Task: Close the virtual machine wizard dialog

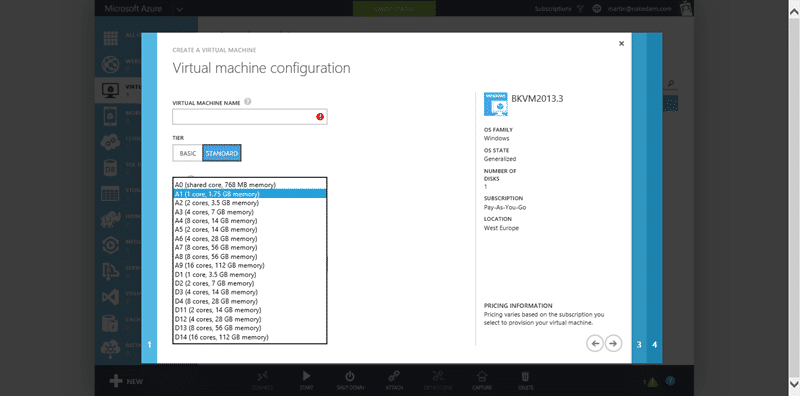Action: coord(621,44)
